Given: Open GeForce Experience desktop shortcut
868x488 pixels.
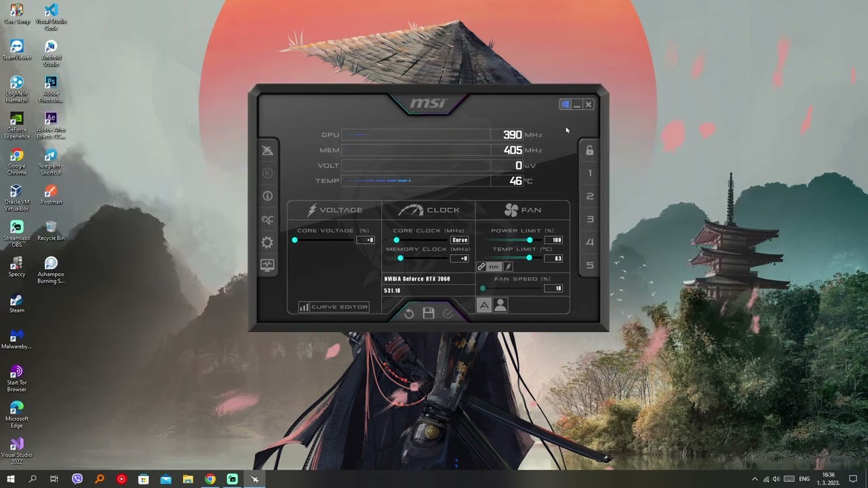Looking at the screenshot, I should click(17, 125).
